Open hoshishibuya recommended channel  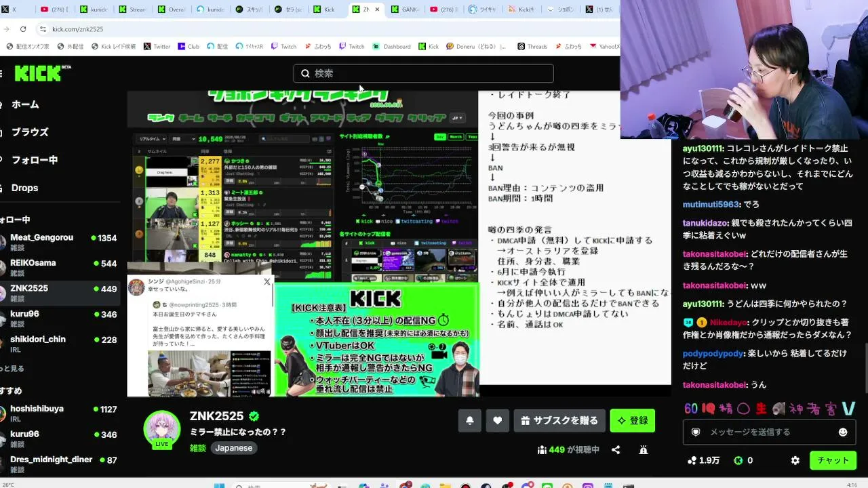tap(61, 413)
